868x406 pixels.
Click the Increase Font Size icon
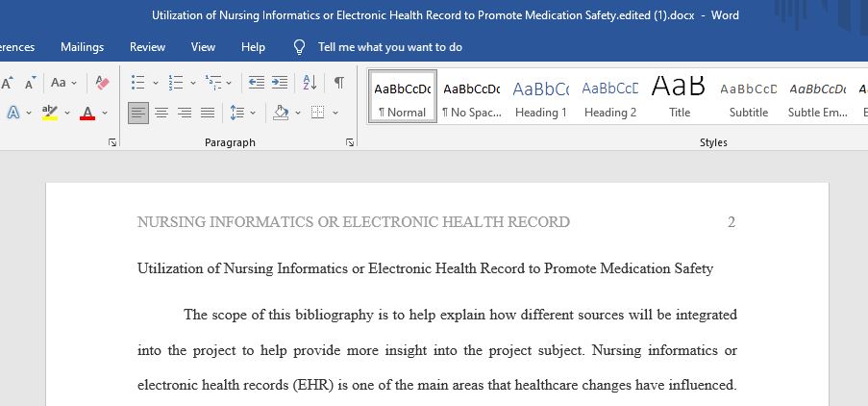tap(7, 83)
